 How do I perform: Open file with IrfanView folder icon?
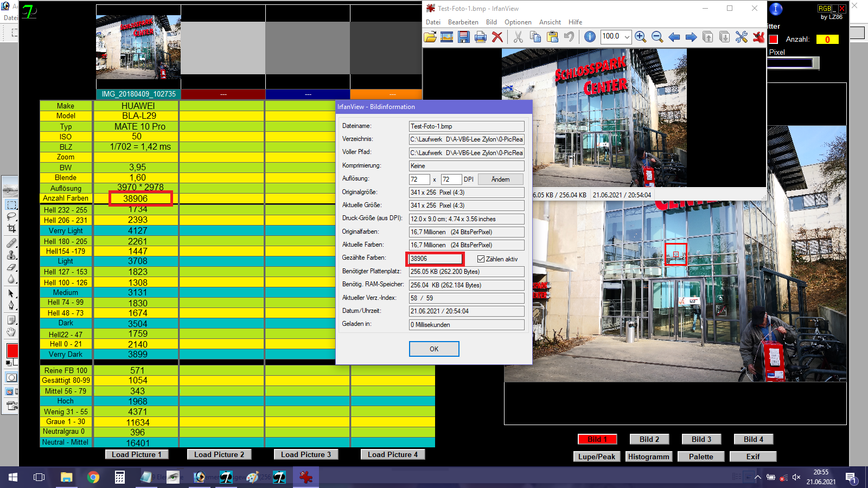430,37
